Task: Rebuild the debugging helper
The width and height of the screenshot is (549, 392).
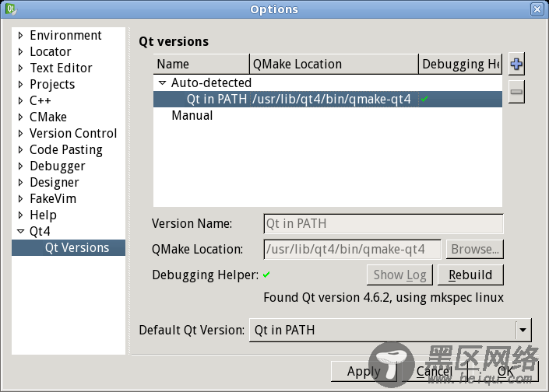Action: (470, 275)
